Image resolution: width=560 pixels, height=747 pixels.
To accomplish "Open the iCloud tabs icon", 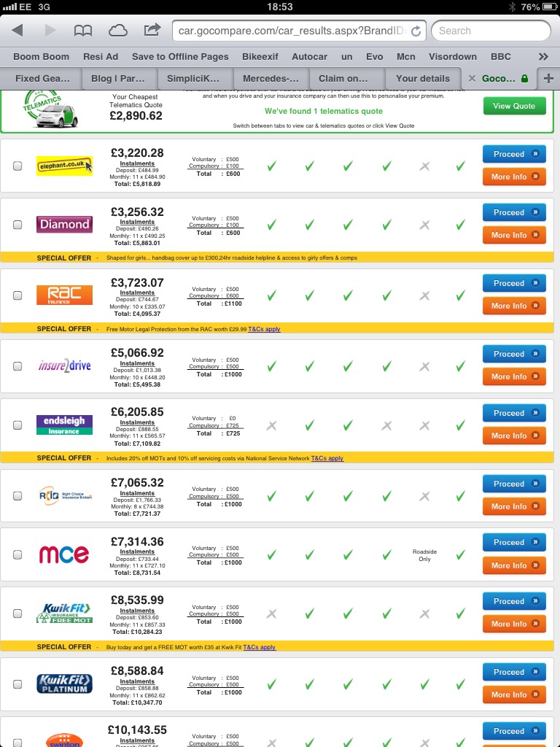I will click(x=117, y=31).
